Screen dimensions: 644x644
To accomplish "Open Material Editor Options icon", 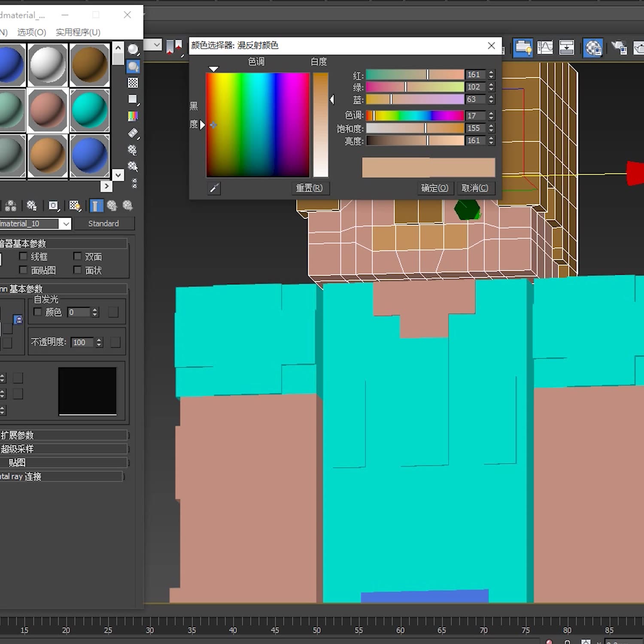I will [x=133, y=150].
